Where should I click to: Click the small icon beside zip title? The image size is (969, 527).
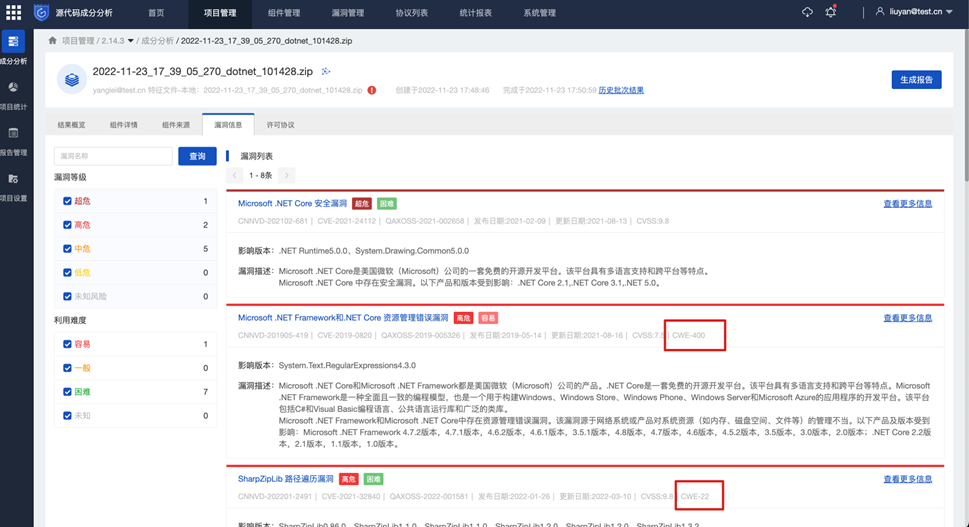[326, 72]
